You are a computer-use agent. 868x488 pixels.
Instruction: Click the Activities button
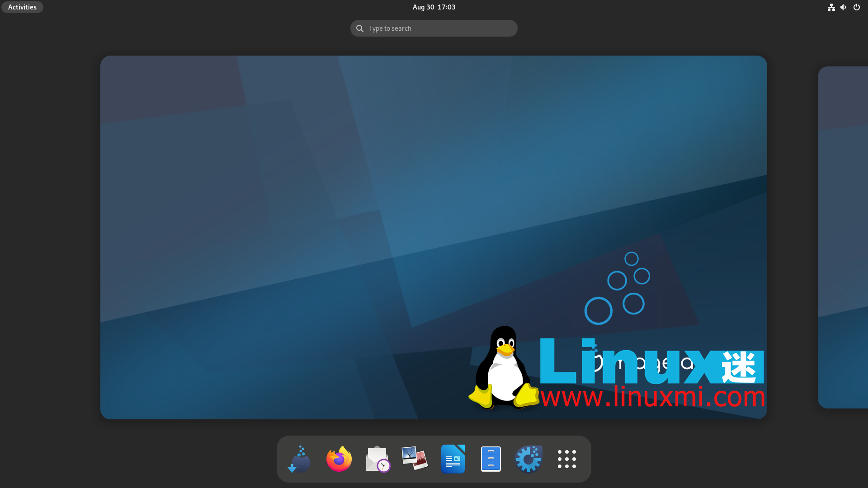point(22,7)
